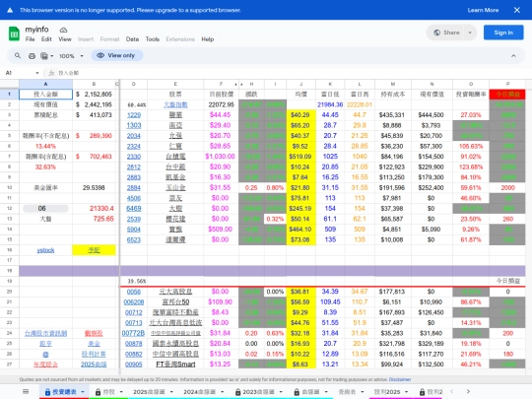Viewport: 532px width, 399px height.
Task: Click the Learn More link in banner
Action: coord(483,10)
